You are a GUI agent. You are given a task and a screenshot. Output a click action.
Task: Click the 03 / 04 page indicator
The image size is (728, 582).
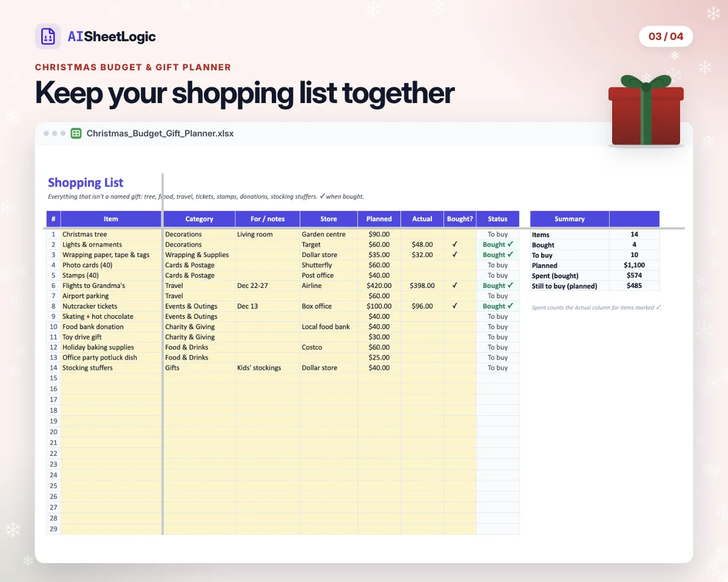tap(666, 36)
